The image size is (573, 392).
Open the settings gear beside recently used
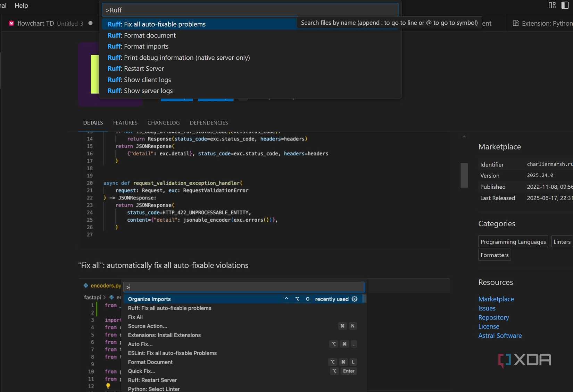355,299
